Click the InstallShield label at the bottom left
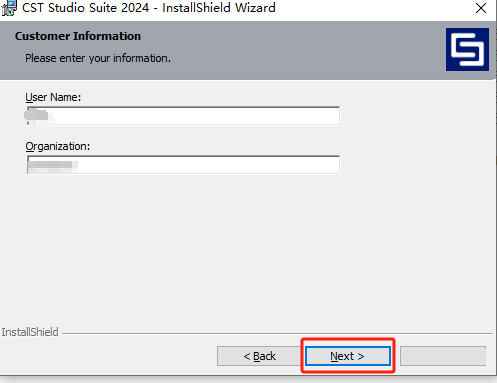The width and height of the screenshot is (497, 383). 30,332
